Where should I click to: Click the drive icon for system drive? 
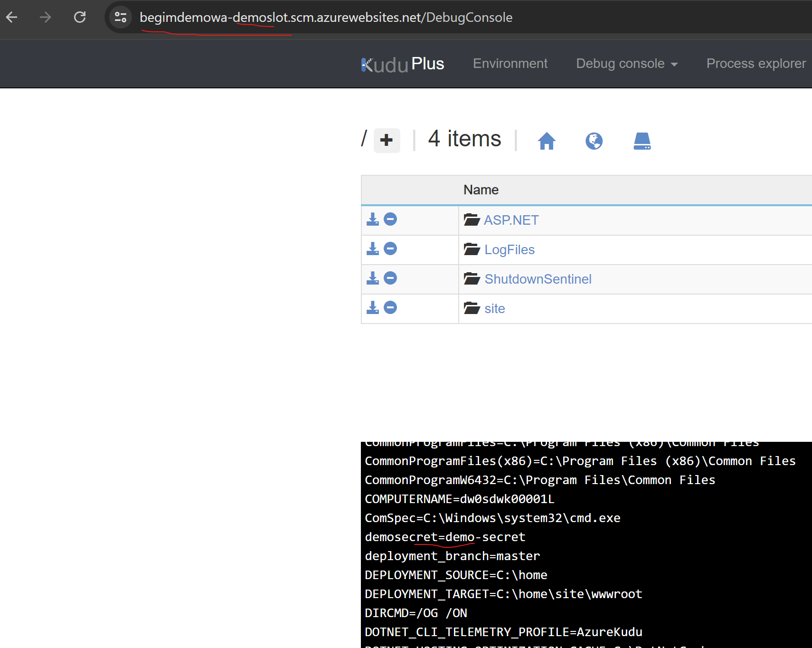[642, 141]
